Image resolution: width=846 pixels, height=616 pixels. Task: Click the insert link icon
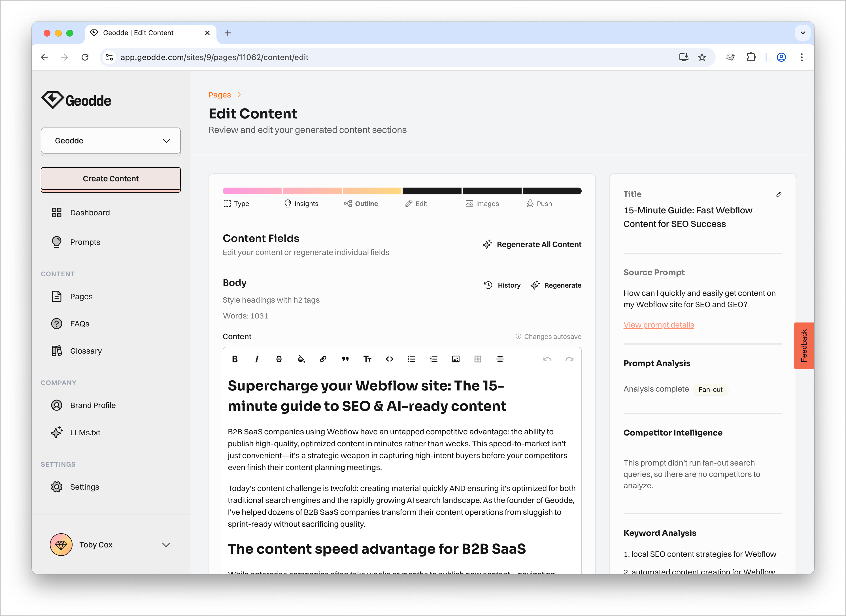click(x=323, y=359)
